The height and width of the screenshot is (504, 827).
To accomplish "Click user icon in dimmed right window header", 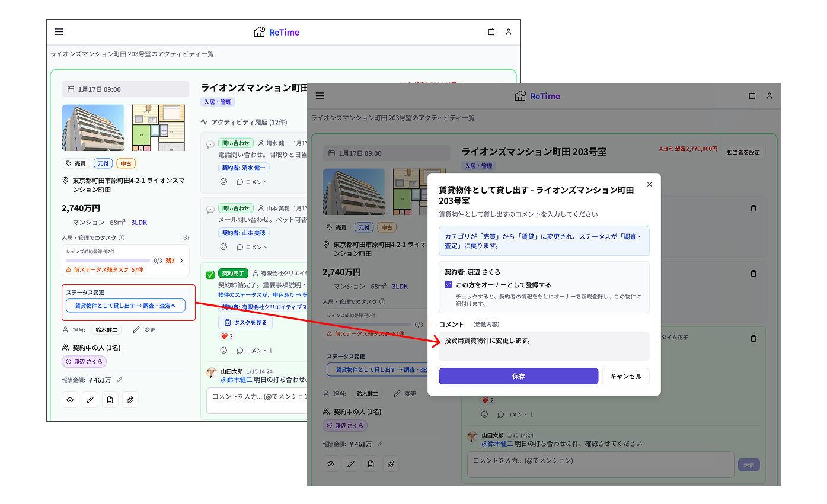I will pos(769,96).
